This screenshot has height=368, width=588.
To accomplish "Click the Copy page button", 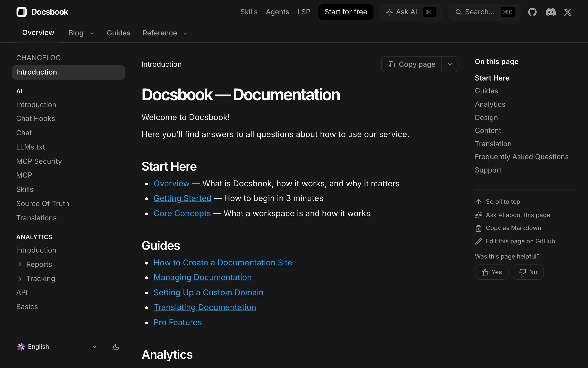I will [x=412, y=64].
